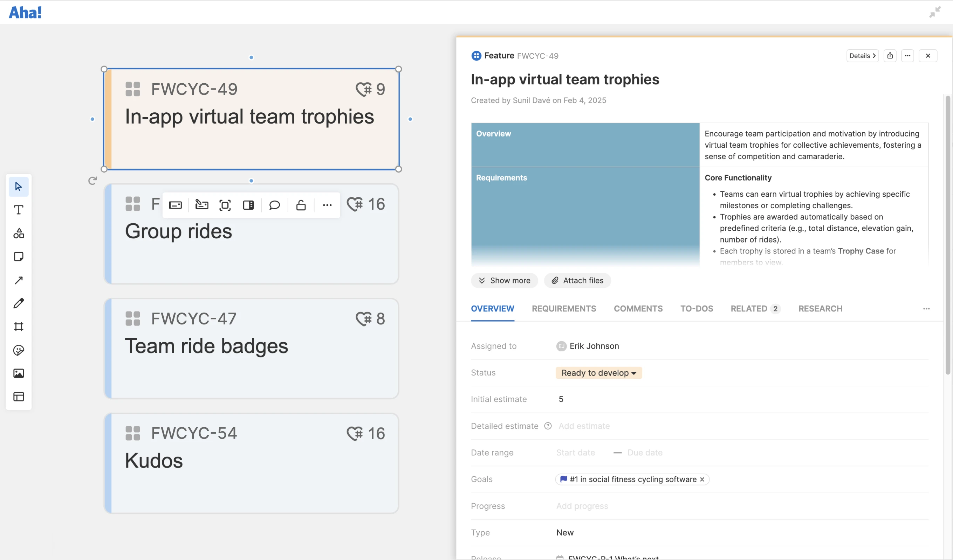953x560 pixels.
Task: Select the Pencil drawing tool
Action: pos(19,303)
